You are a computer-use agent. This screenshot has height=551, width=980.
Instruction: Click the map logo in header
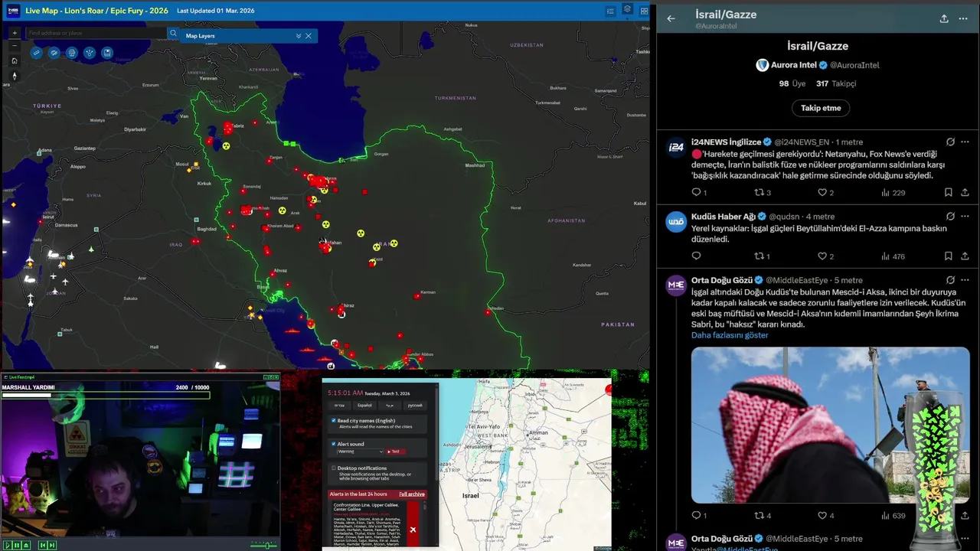click(x=13, y=11)
